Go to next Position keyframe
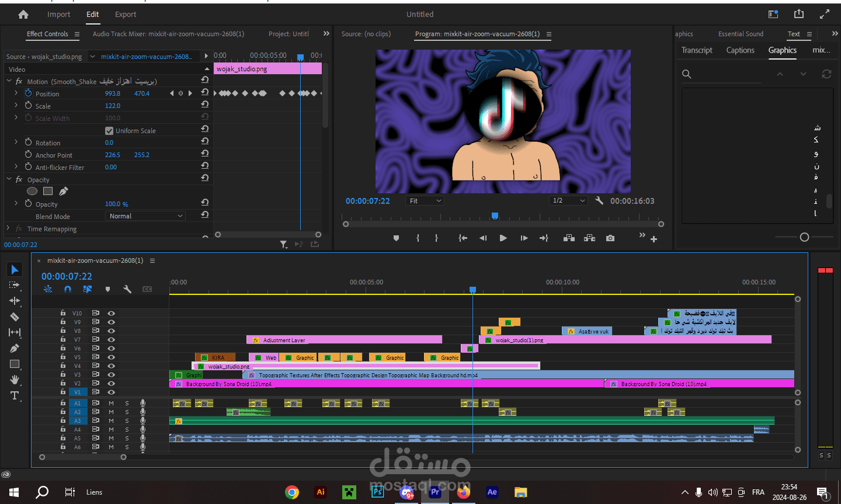Screen dimensions: 841x504 190,93
